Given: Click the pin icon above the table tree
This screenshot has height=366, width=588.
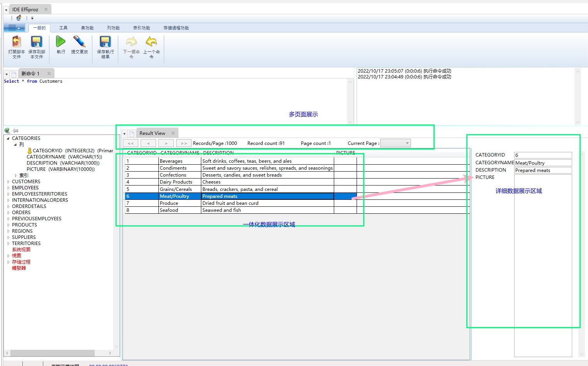Looking at the screenshot, I should click(15, 131).
